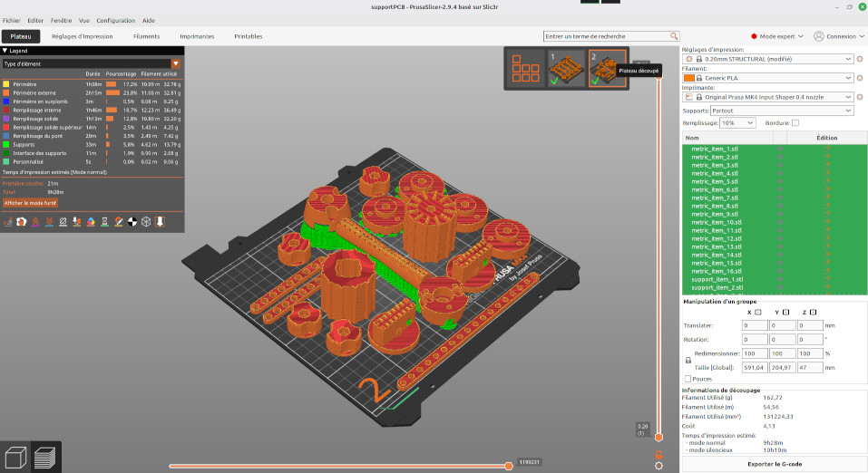Open Editer menu
The width and height of the screenshot is (868, 473).
point(35,21)
